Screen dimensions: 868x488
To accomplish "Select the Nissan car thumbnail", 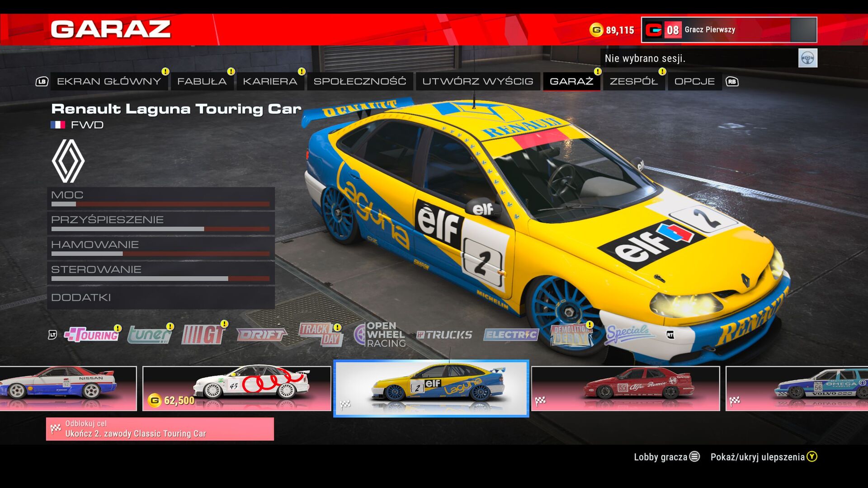I will [x=68, y=389].
